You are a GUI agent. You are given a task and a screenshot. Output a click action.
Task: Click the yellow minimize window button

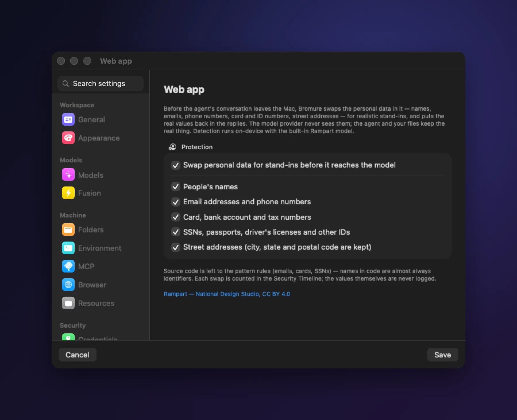(74, 61)
